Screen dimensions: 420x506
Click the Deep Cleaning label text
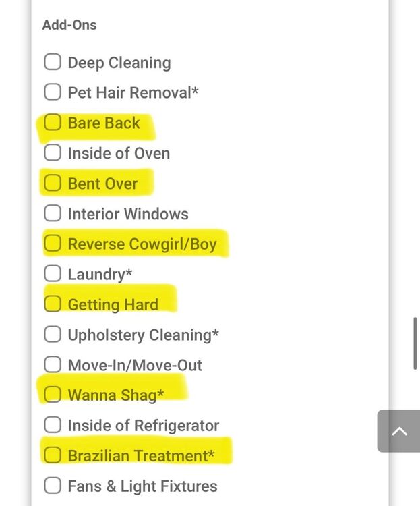click(119, 63)
